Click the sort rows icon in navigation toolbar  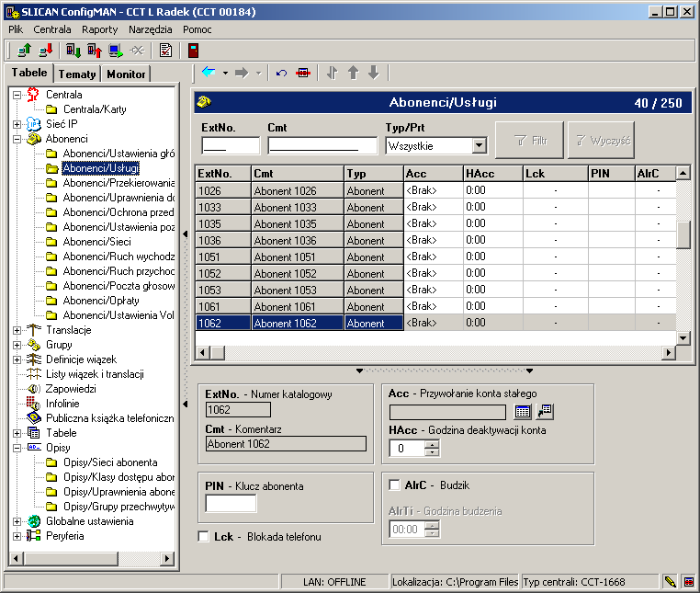333,73
